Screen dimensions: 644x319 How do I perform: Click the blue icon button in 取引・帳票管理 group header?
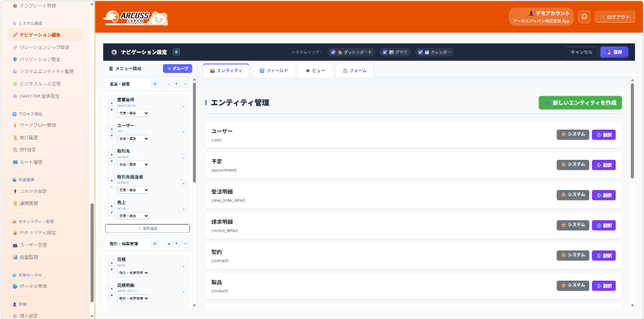155,243
